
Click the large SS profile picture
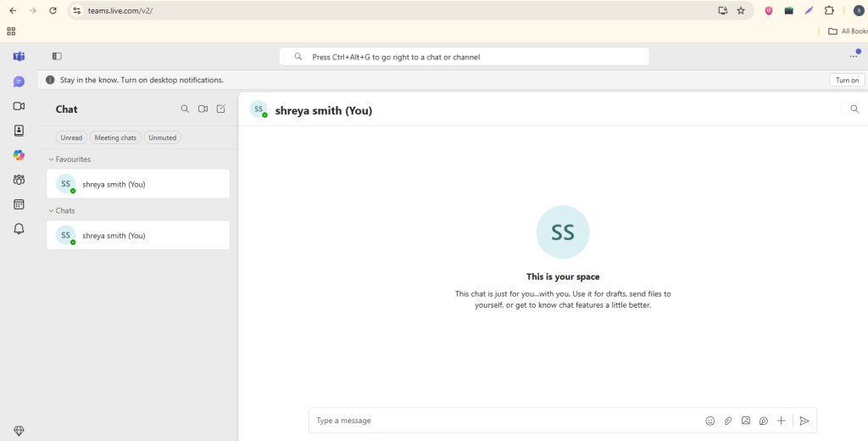(x=563, y=232)
